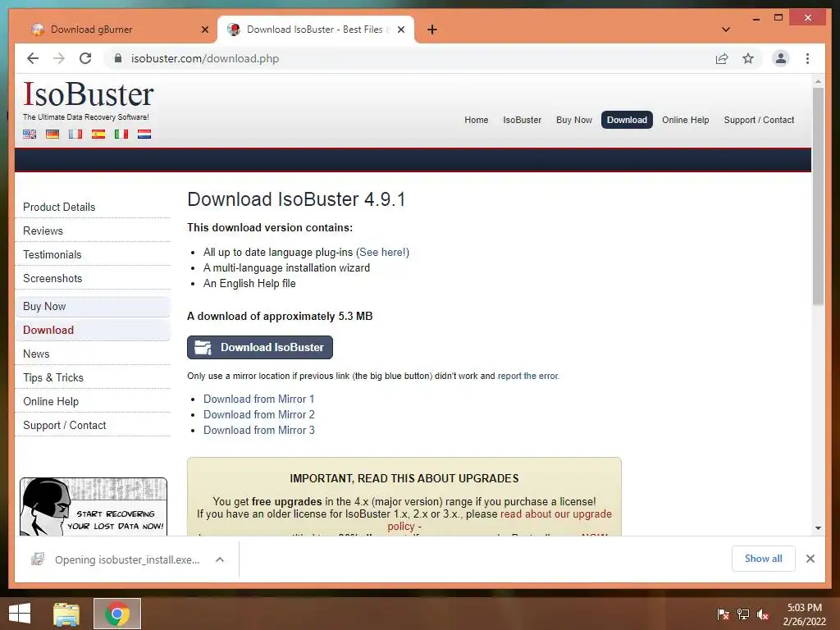This screenshot has width=840, height=630.
Task: Open Download in top navigation
Action: tap(627, 120)
